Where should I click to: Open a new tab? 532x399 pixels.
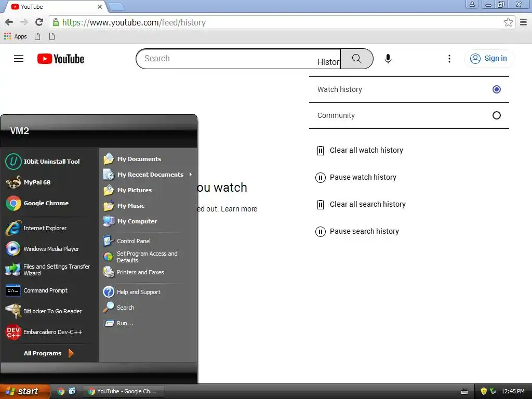pyautogui.click(x=116, y=7)
